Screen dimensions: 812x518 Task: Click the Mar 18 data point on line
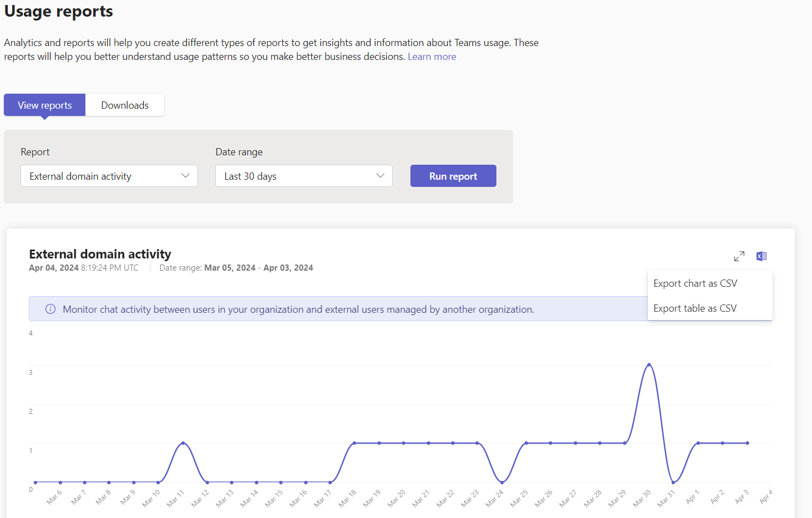click(x=354, y=443)
